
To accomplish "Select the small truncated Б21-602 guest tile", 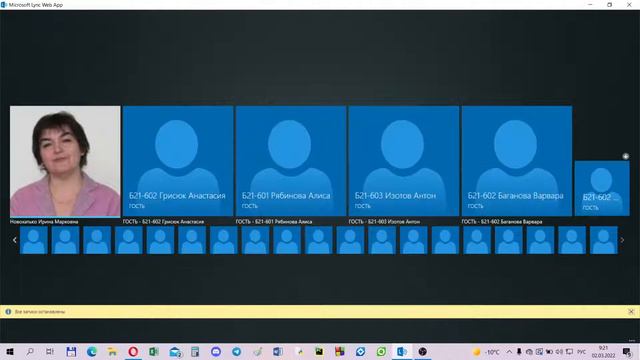I will pyautogui.click(x=602, y=188).
